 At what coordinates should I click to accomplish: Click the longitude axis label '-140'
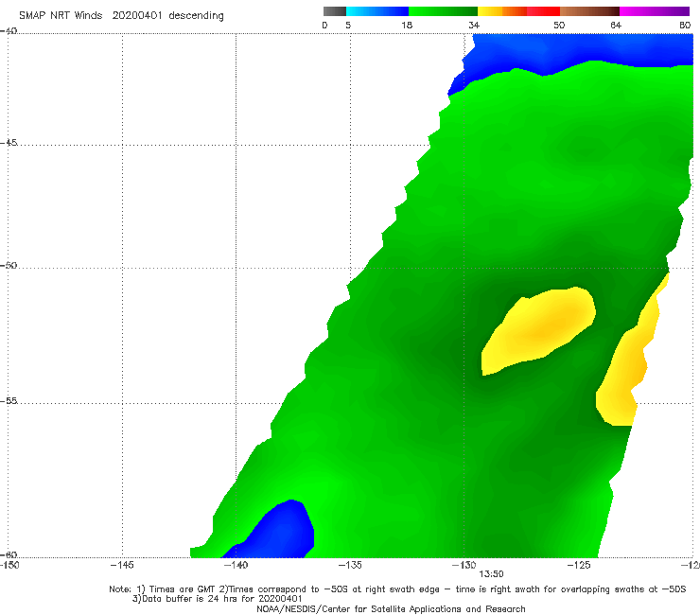click(236, 565)
